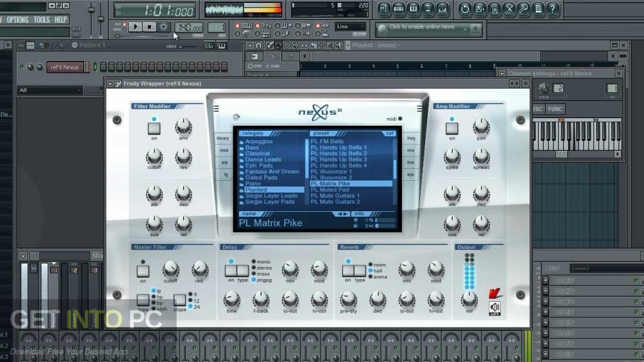Open the Nexus mix tab
This screenshot has width=644, height=362.
tap(411, 151)
